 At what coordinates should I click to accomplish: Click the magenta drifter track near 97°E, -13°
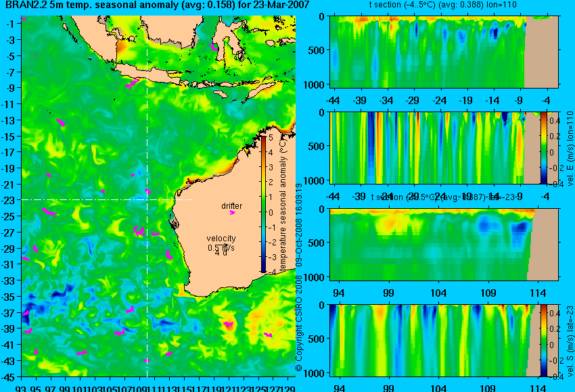[x=60, y=122]
